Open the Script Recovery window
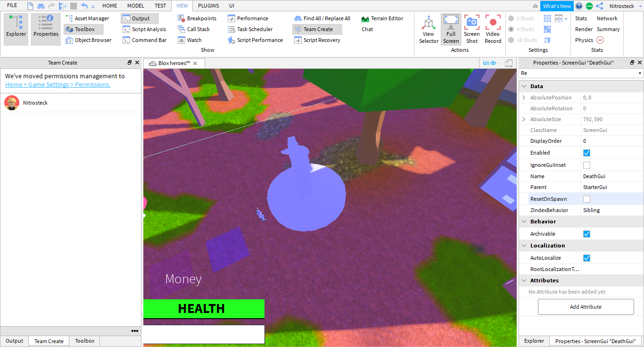 pyautogui.click(x=318, y=40)
